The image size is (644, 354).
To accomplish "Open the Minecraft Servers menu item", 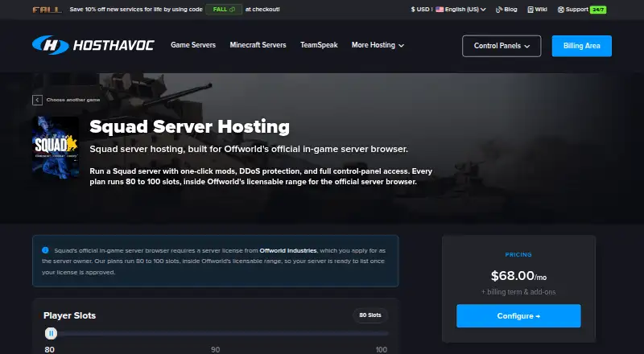I will point(258,45).
